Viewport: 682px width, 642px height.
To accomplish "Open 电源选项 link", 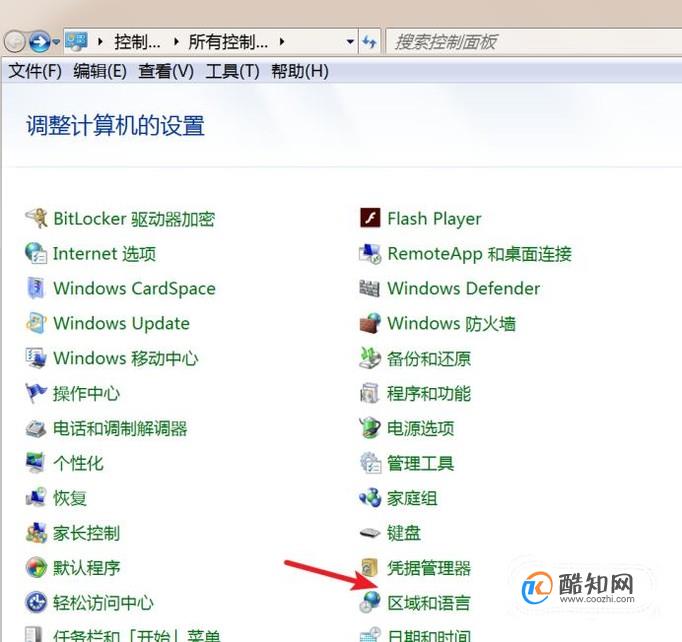I will click(421, 428).
